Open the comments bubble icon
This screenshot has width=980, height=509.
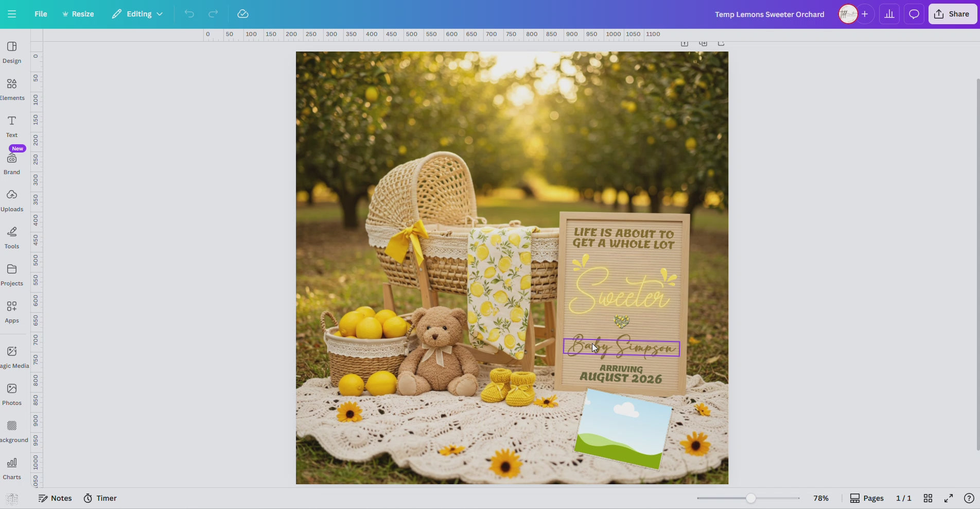pyautogui.click(x=913, y=14)
